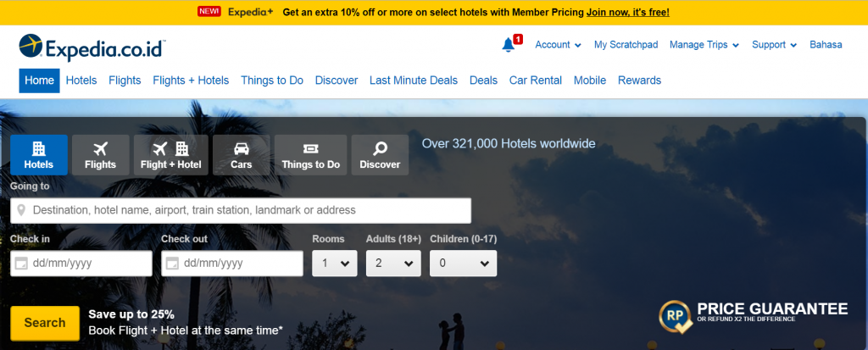The height and width of the screenshot is (350, 868).
Task: Expand the Account dropdown menu
Action: pos(558,45)
